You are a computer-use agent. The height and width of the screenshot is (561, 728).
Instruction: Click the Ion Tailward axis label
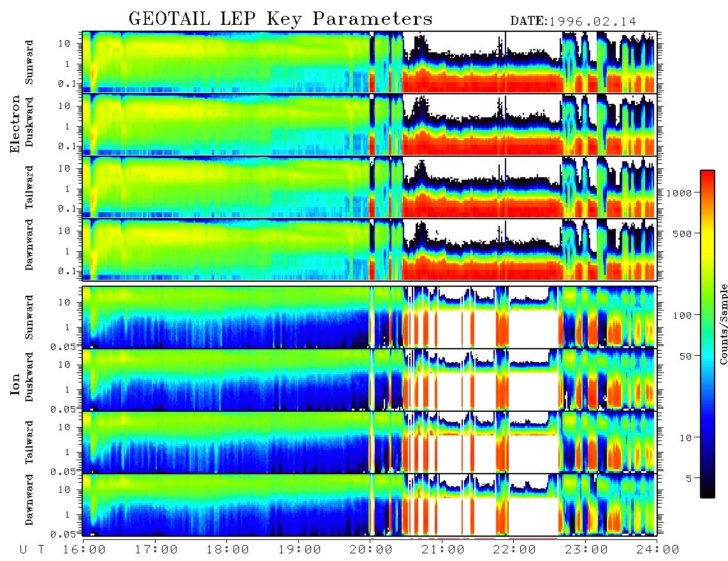point(29,442)
